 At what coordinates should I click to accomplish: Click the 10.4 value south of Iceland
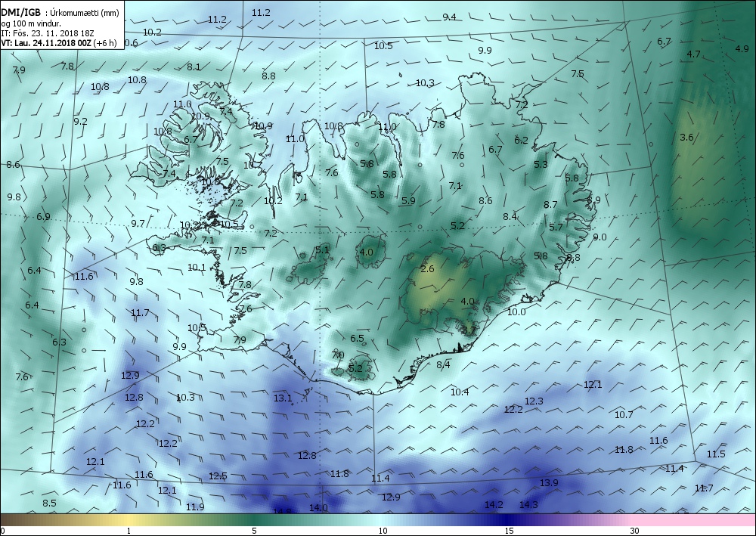pos(460,392)
